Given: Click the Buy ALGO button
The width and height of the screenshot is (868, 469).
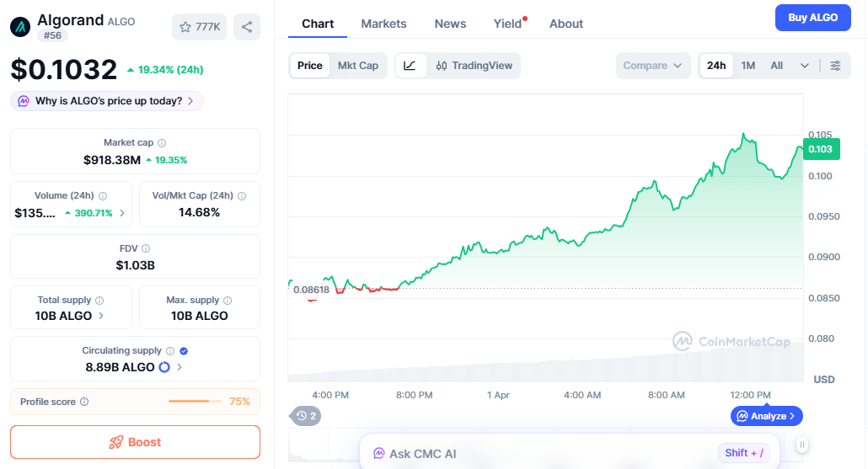Looking at the screenshot, I should pos(812,18).
